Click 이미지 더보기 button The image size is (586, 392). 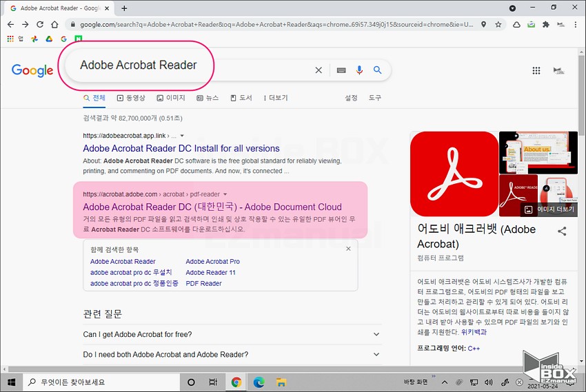[x=549, y=209]
